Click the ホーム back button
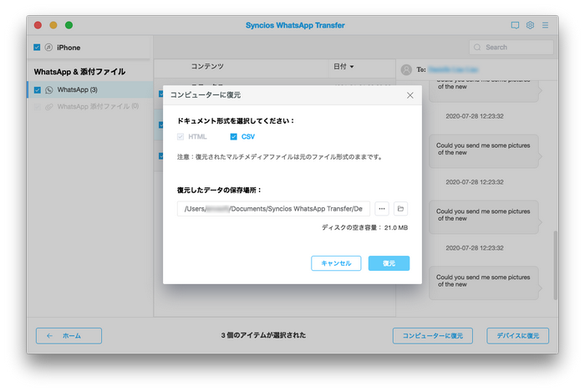The image size is (585, 392). [x=69, y=336]
